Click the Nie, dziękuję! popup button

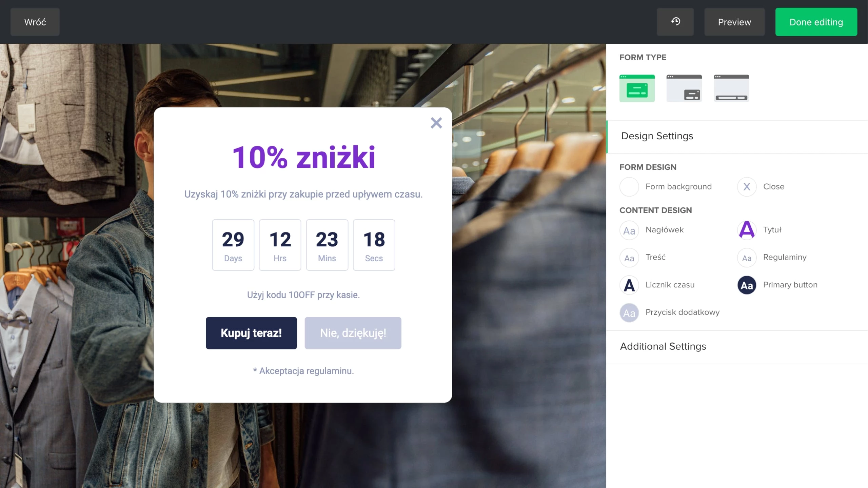click(x=353, y=333)
